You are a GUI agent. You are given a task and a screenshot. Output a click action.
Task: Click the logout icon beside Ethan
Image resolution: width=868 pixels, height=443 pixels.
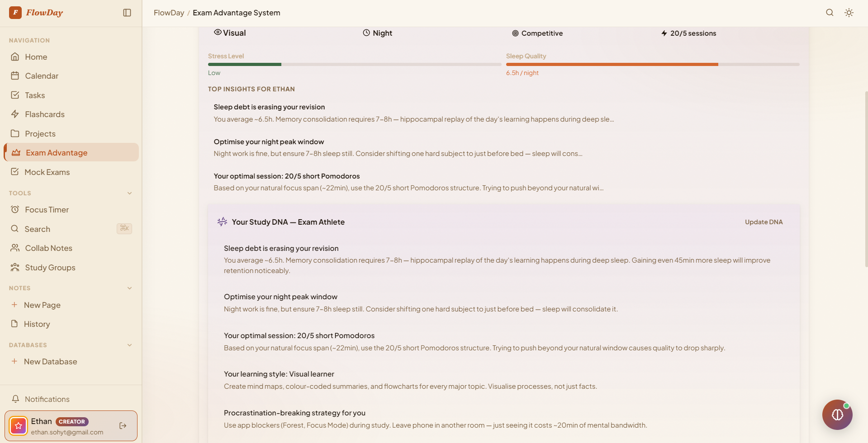click(123, 426)
